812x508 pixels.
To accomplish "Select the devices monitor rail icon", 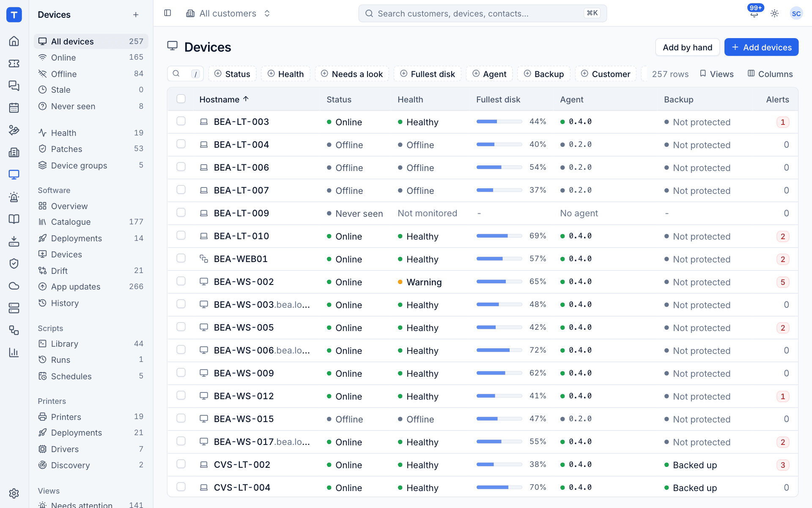I will pyautogui.click(x=14, y=174).
